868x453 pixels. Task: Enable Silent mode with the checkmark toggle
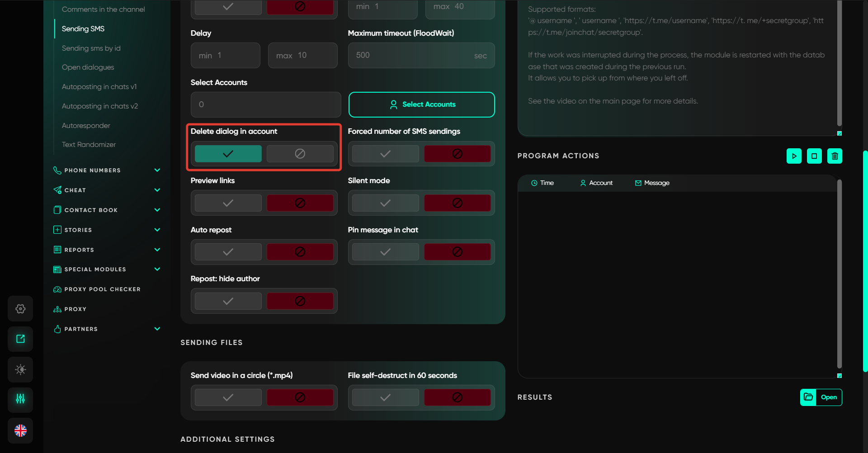coord(385,203)
